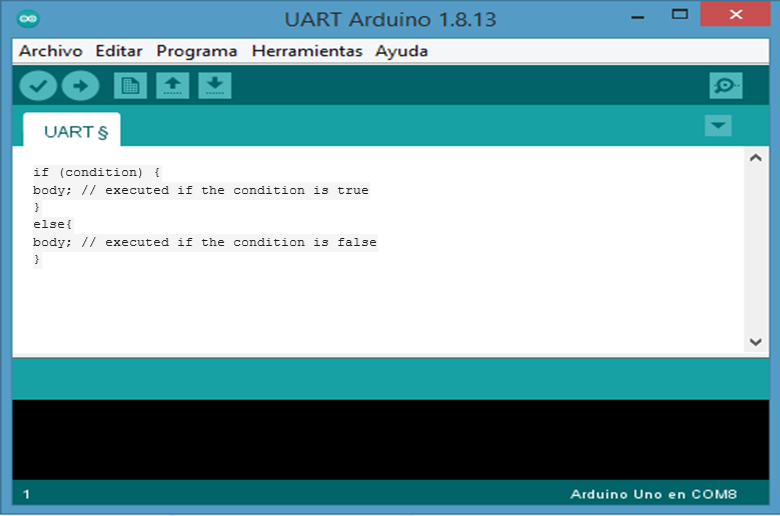Open the Editar menu
This screenshot has width=780, height=516.
pyautogui.click(x=119, y=51)
